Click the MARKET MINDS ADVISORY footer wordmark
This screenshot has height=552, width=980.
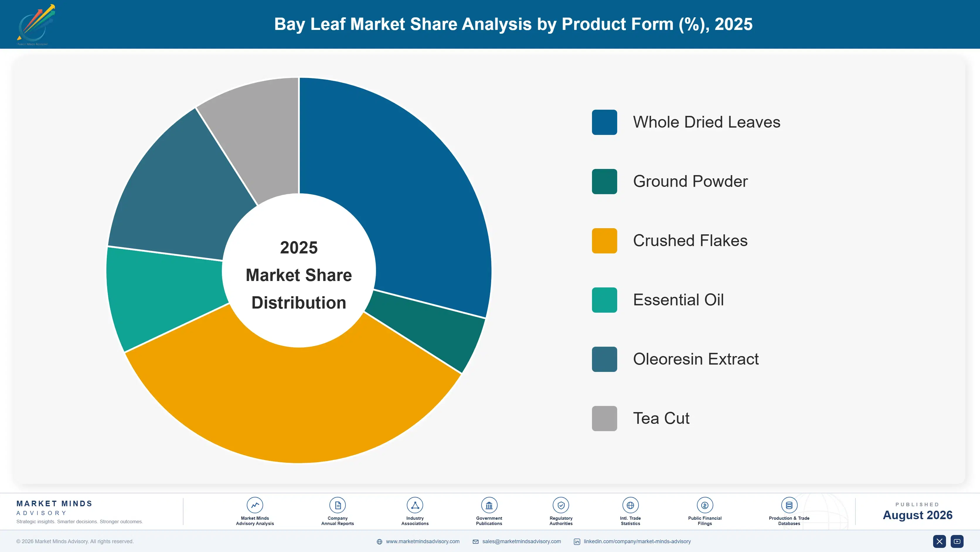(x=55, y=508)
